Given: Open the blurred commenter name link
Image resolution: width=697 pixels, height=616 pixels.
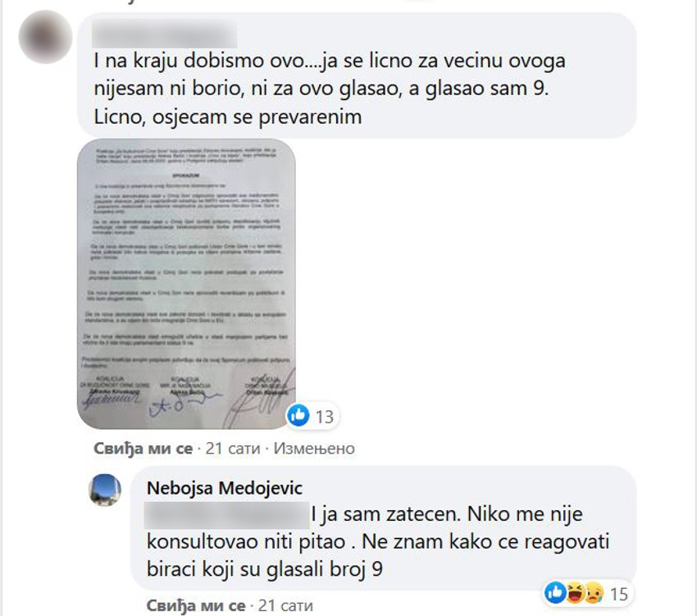Looking at the screenshot, I should 165,34.
